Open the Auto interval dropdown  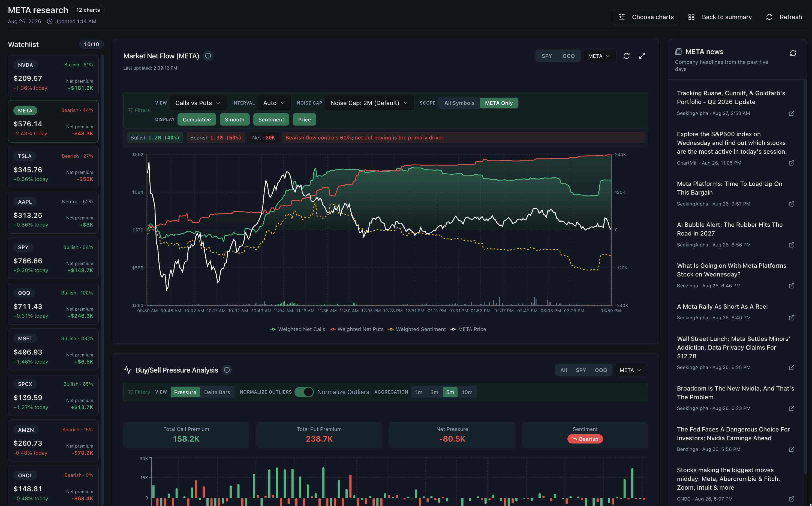point(274,103)
